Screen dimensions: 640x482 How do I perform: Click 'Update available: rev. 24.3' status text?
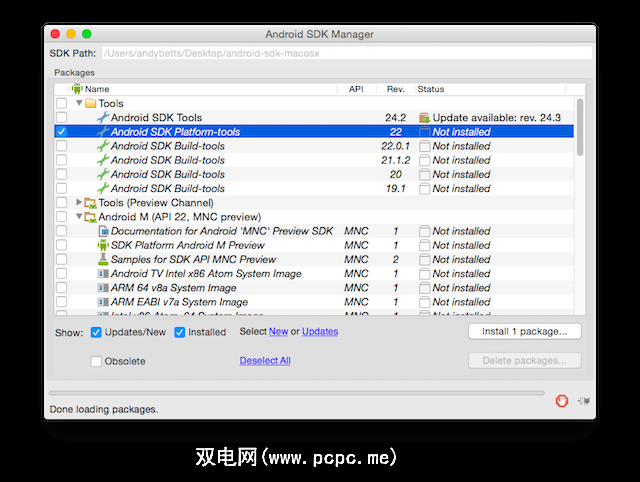(497, 118)
